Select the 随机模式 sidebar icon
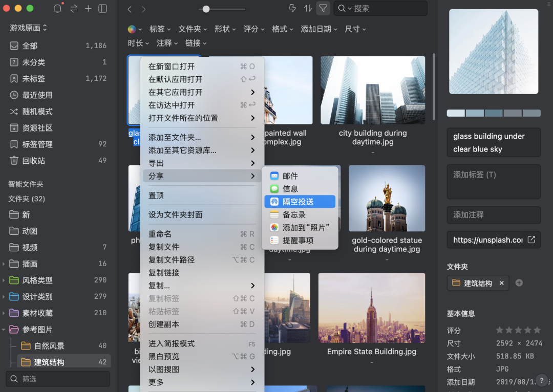The image size is (553, 392). (14, 112)
